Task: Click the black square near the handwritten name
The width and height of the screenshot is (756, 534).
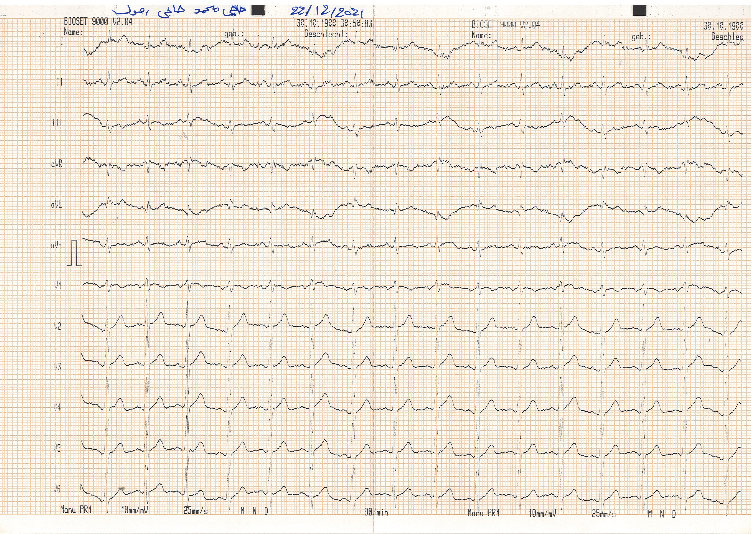Action: click(x=258, y=10)
